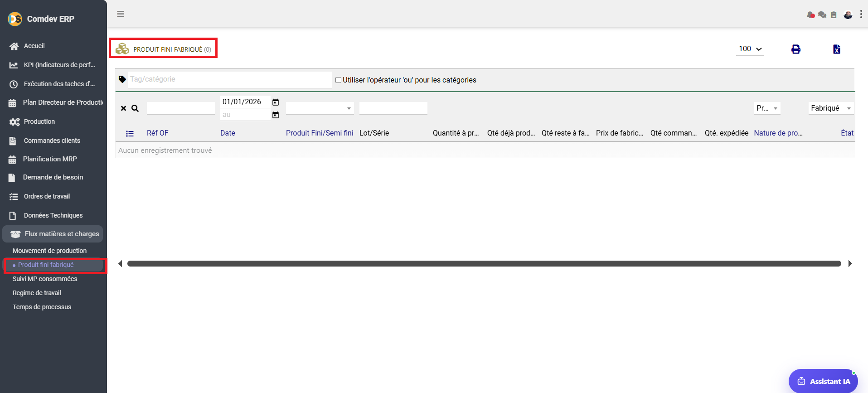
Task: Open Planification MRP menu
Action: pos(50,159)
